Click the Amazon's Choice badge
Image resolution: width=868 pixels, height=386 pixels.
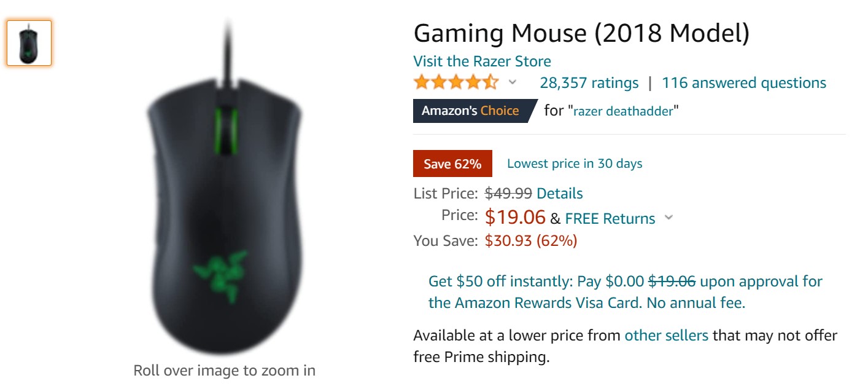[x=470, y=111]
